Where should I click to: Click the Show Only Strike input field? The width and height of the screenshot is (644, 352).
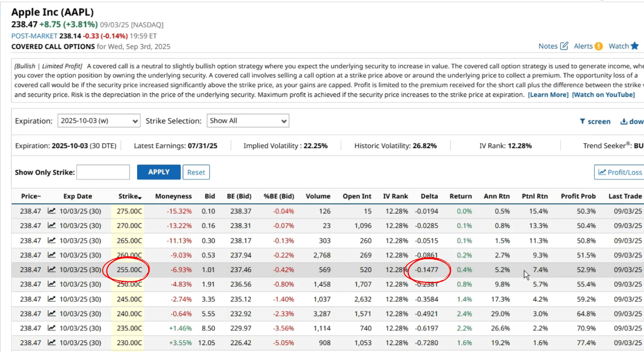103,172
